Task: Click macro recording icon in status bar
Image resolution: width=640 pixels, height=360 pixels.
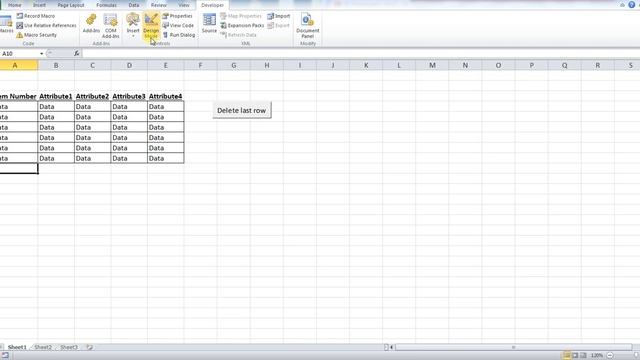Action: click(x=5, y=356)
